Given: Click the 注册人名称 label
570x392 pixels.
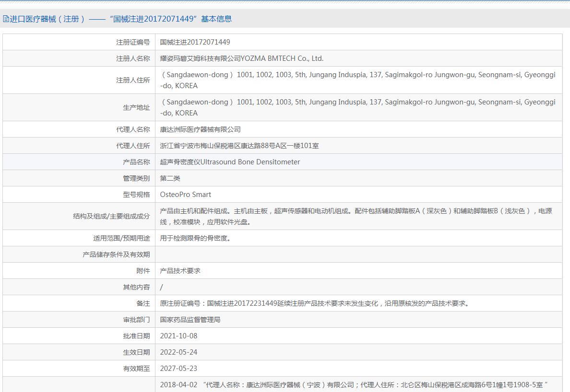Looking at the screenshot, I should click(x=133, y=58).
